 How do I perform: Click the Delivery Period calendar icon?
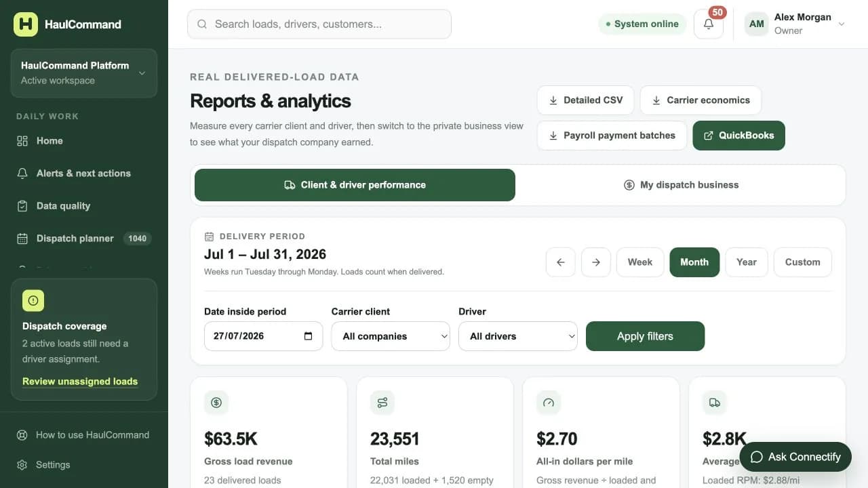[x=209, y=237]
